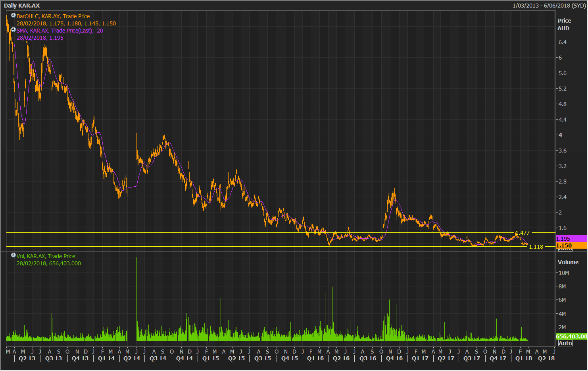This screenshot has width=588, height=371.
Task: Click the Q1 18 quarter label
Action: 524,358
